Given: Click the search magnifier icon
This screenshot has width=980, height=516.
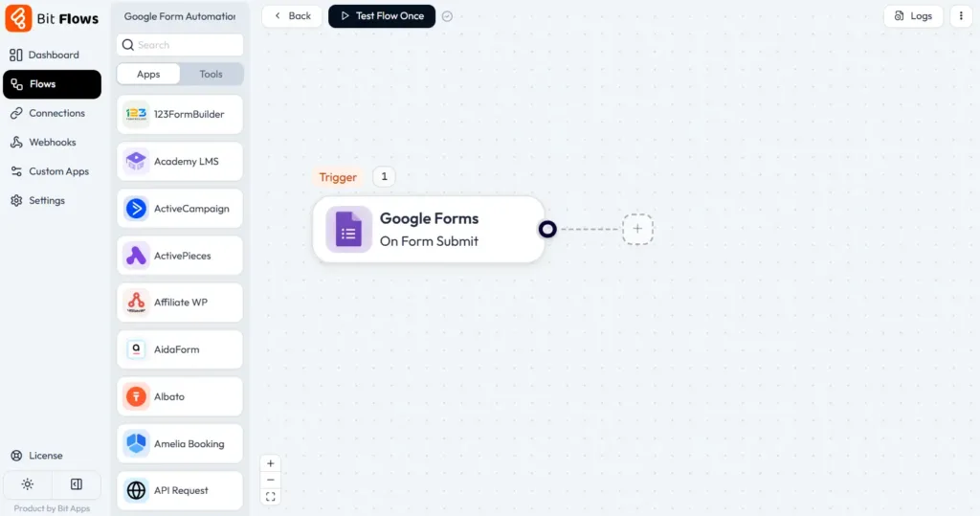Looking at the screenshot, I should (128, 45).
